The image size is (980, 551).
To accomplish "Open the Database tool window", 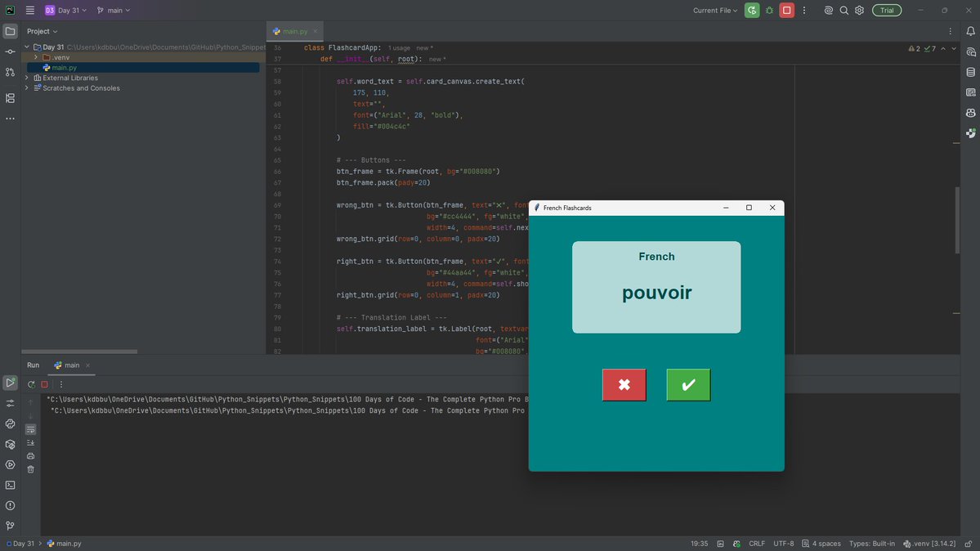I will tap(971, 72).
